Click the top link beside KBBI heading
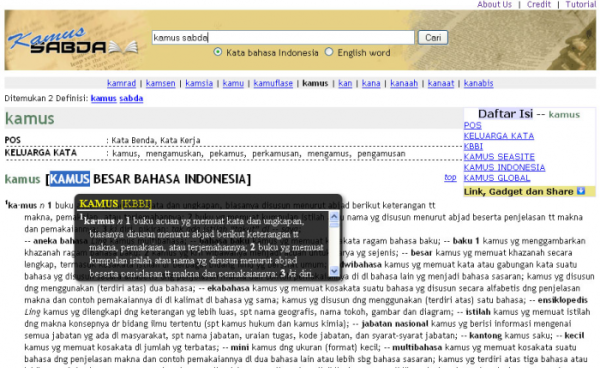 tap(450, 177)
